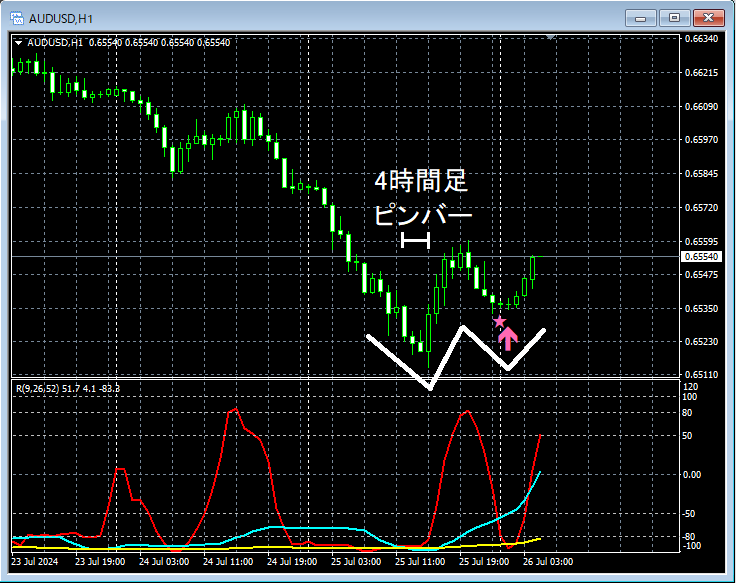Click the 0.66215 price scale value

[x=701, y=72]
